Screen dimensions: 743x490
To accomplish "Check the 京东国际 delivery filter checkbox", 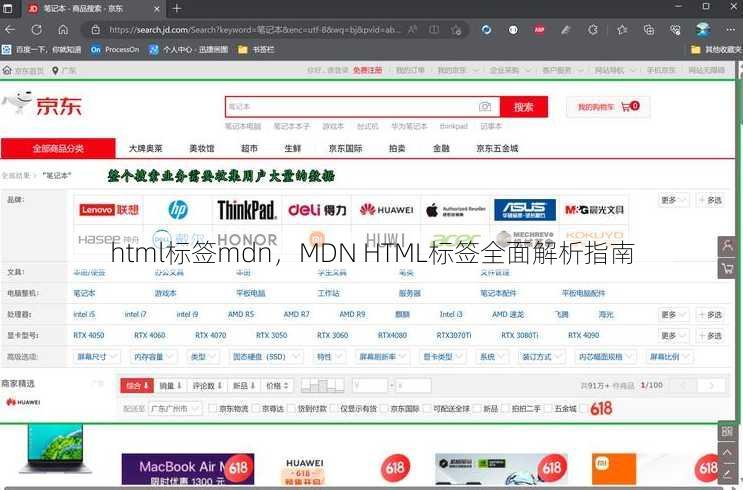I will (x=384, y=408).
